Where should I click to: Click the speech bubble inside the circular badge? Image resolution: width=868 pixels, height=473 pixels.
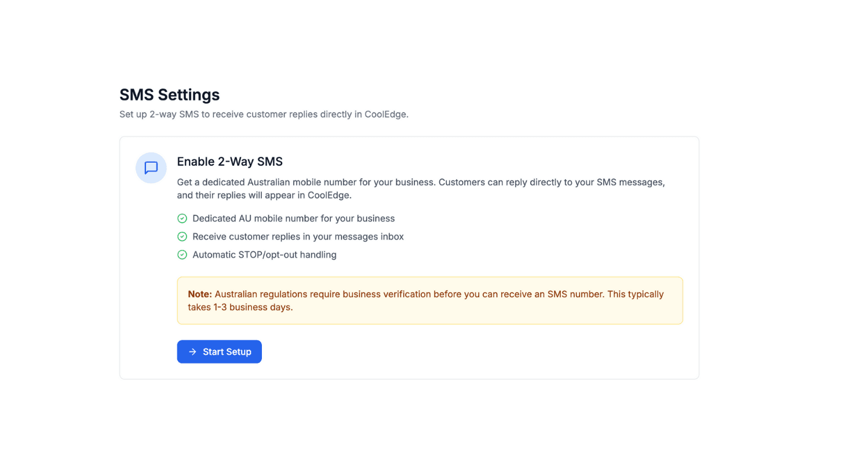tap(151, 168)
